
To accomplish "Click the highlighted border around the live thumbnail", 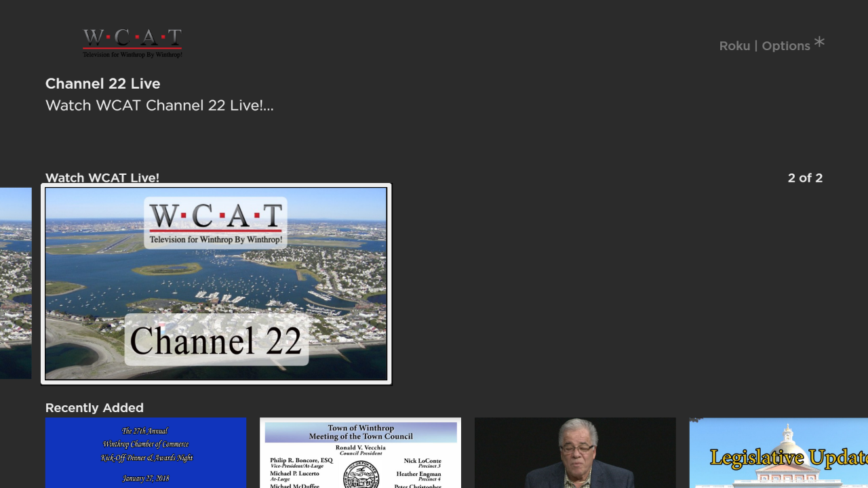I will pos(216,186).
